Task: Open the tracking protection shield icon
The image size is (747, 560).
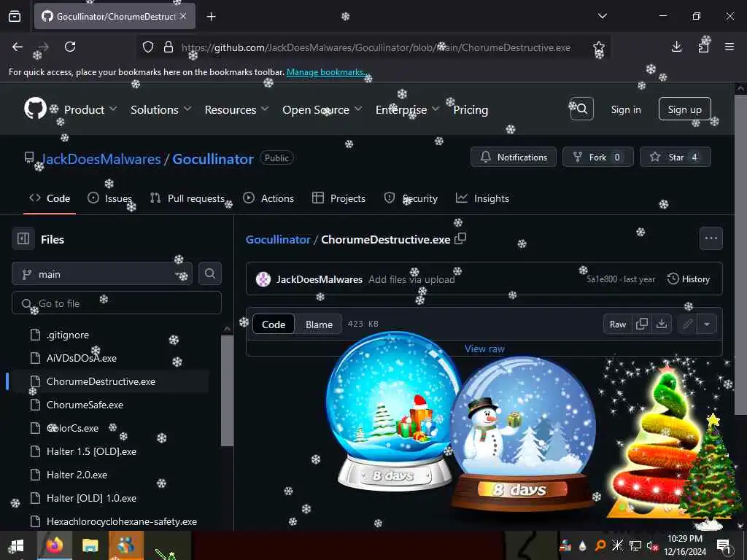Action: click(x=148, y=47)
